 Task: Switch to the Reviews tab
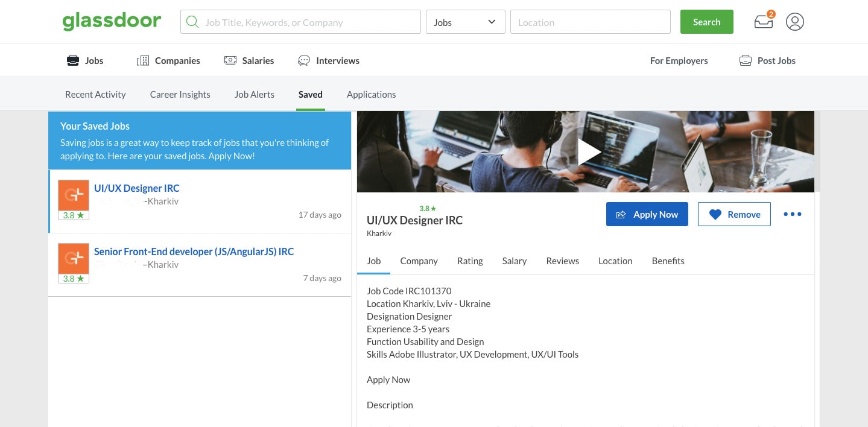pyautogui.click(x=562, y=261)
